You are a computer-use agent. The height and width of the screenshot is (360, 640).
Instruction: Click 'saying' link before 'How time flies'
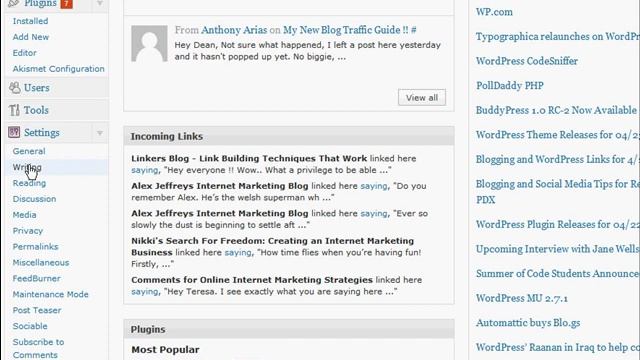pos(238,253)
